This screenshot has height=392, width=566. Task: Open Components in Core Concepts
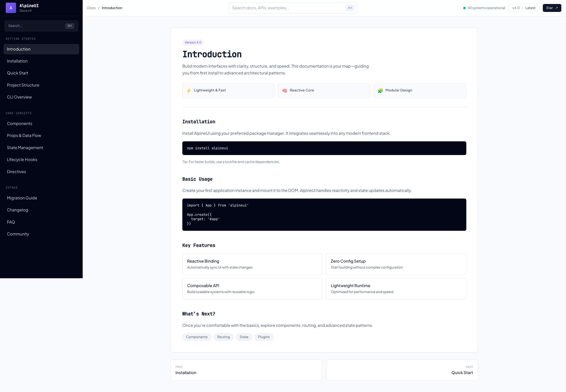(x=41, y=123)
